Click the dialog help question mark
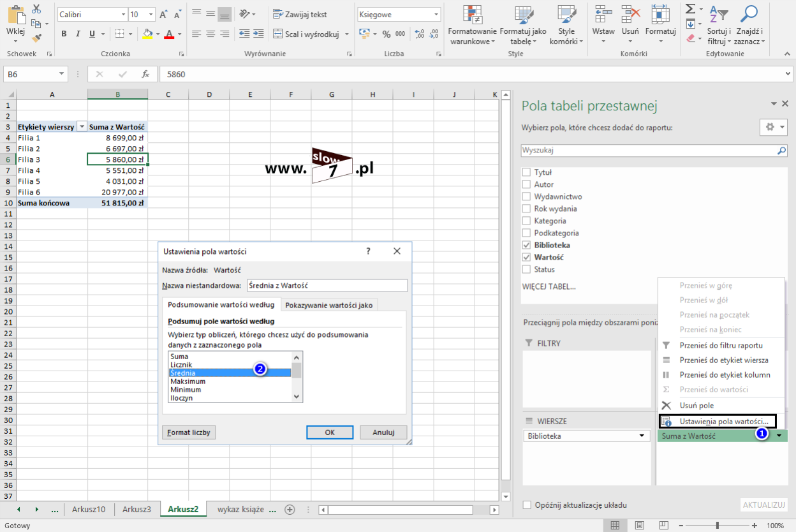Screen dimensions: 796x532 pyautogui.click(x=368, y=251)
